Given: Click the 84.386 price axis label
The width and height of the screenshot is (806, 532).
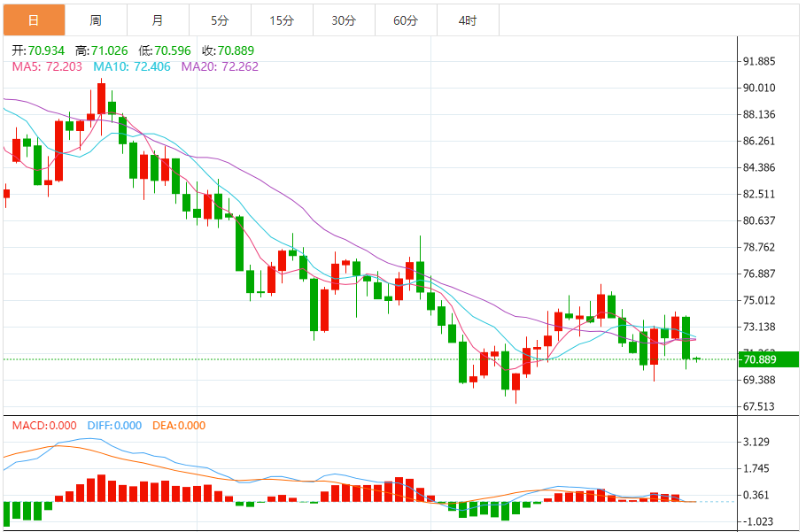Looking at the screenshot, I should pos(759,167).
